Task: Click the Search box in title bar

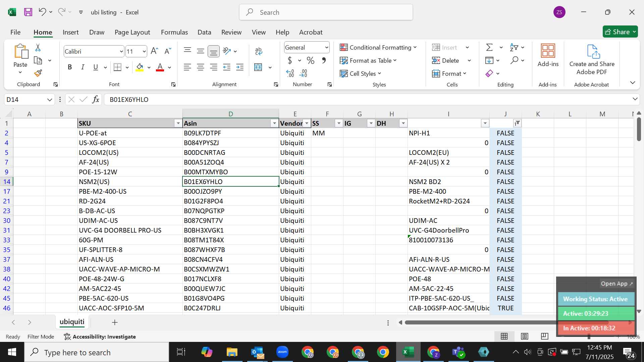Action: [x=326, y=12]
